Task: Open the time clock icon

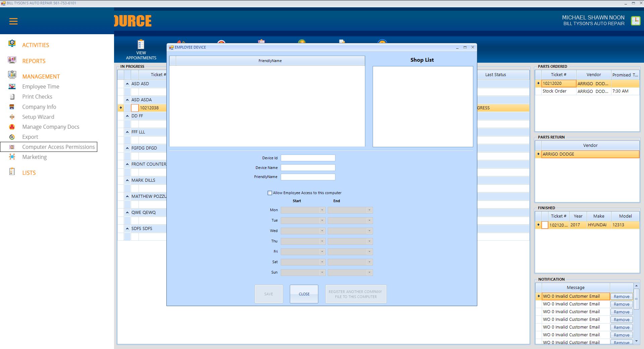Action: (635, 21)
